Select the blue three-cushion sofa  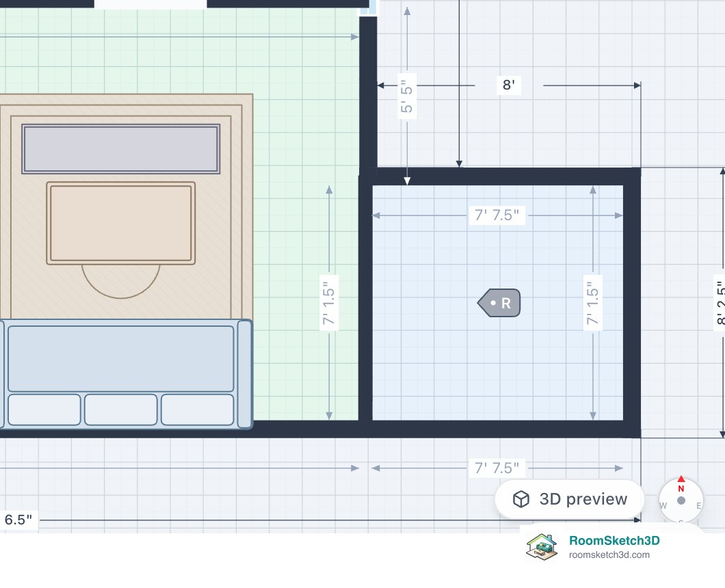point(126,373)
